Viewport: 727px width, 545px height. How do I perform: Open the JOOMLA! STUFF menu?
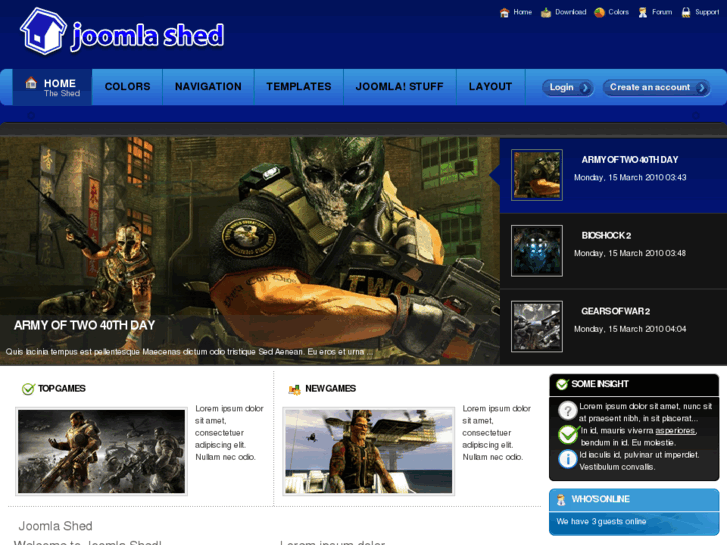(400, 87)
